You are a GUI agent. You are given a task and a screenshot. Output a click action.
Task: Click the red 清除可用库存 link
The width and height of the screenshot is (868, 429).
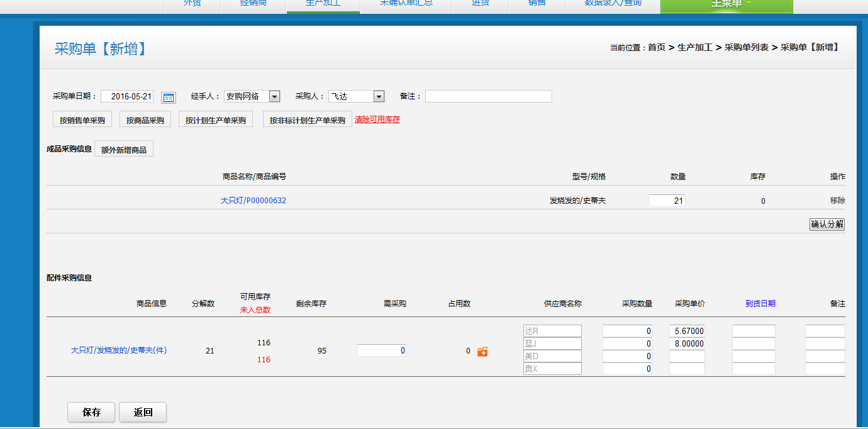coord(377,120)
